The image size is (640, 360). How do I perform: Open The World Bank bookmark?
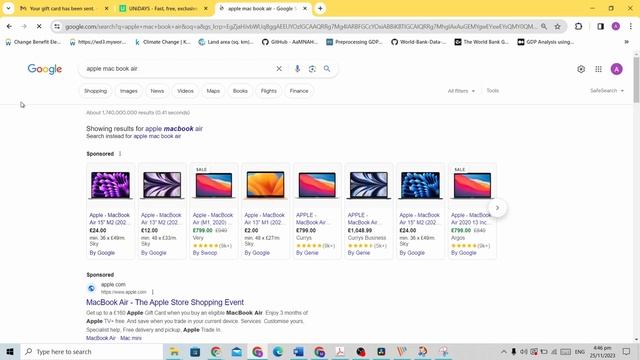(x=482, y=42)
